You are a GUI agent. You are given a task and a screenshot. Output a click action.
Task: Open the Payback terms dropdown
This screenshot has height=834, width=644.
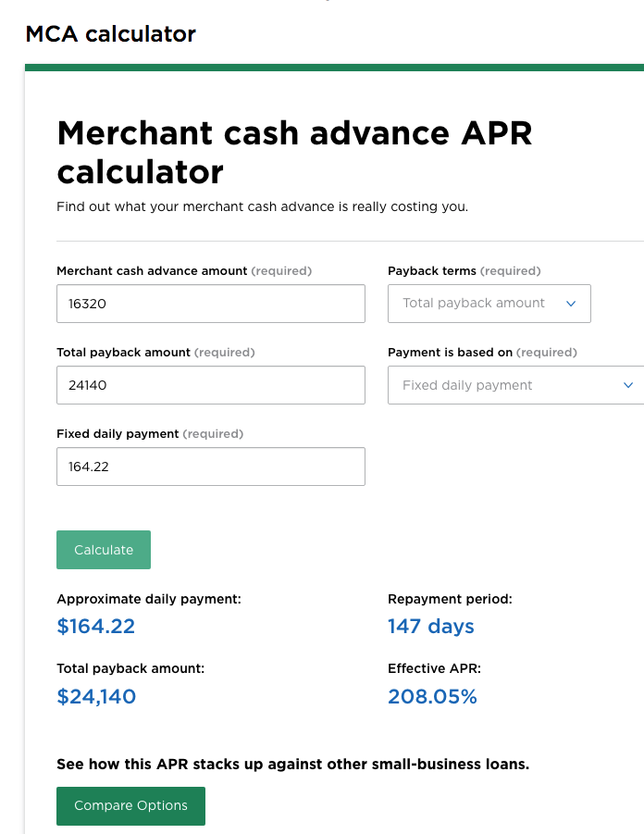point(489,304)
